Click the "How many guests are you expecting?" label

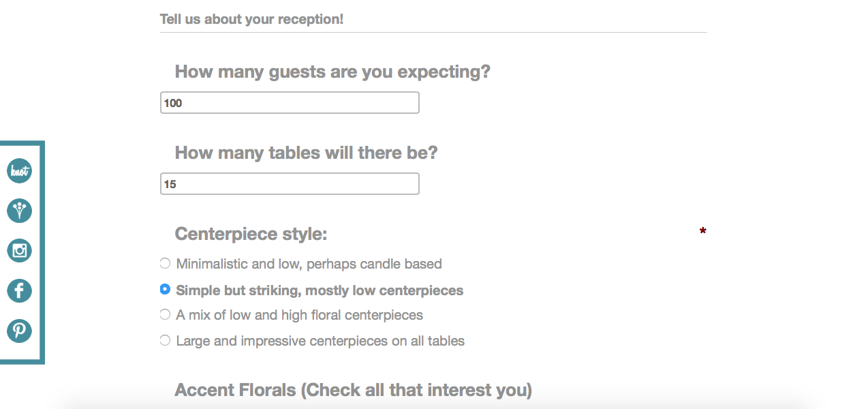tap(332, 72)
